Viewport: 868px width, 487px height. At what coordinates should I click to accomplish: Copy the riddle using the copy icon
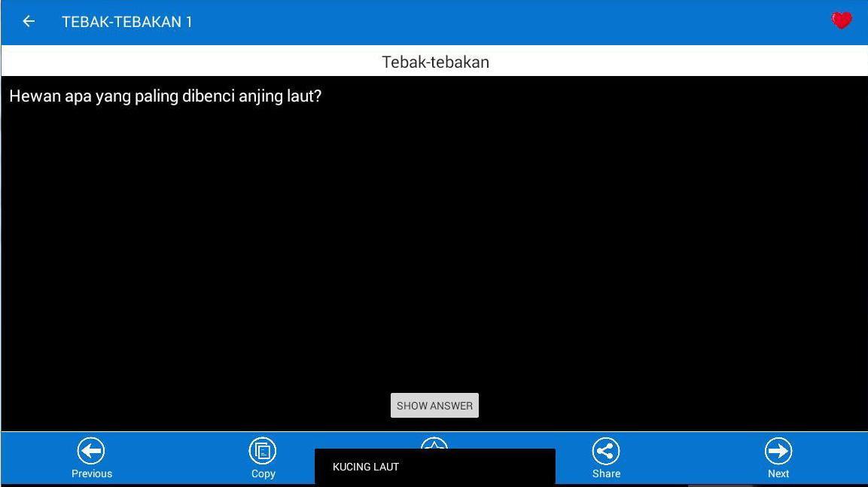click(x=263, y=451)
